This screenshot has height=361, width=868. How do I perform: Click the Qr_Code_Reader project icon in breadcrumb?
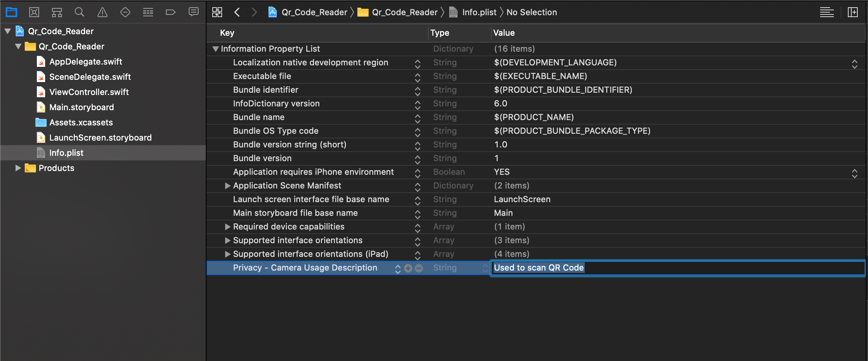coord(273,12)
